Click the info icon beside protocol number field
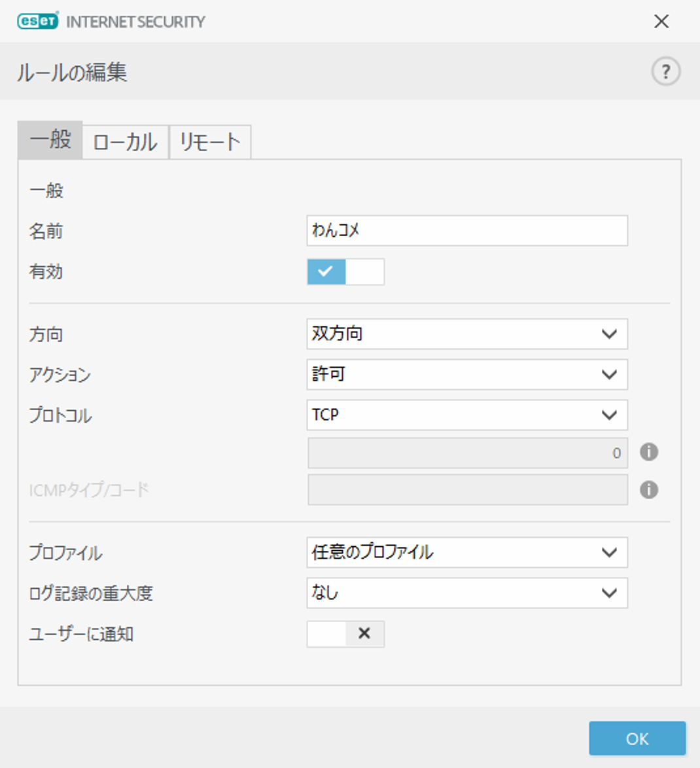 [648, 452]
